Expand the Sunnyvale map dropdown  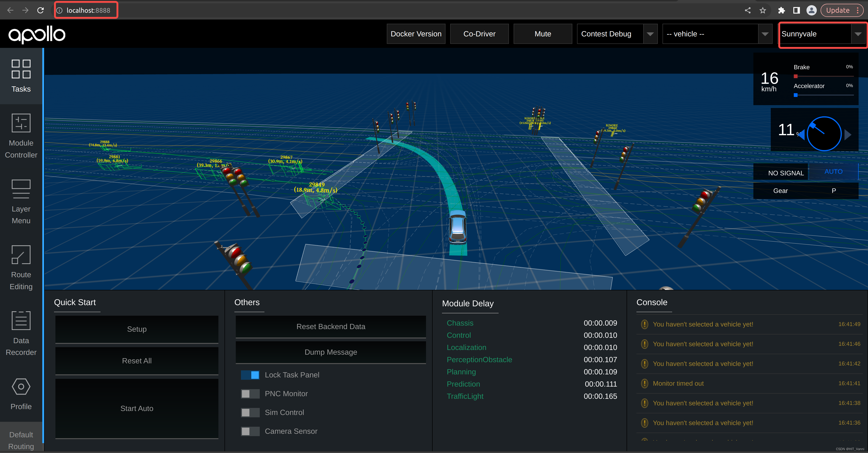pyautogui.click(x=858, y=34)
